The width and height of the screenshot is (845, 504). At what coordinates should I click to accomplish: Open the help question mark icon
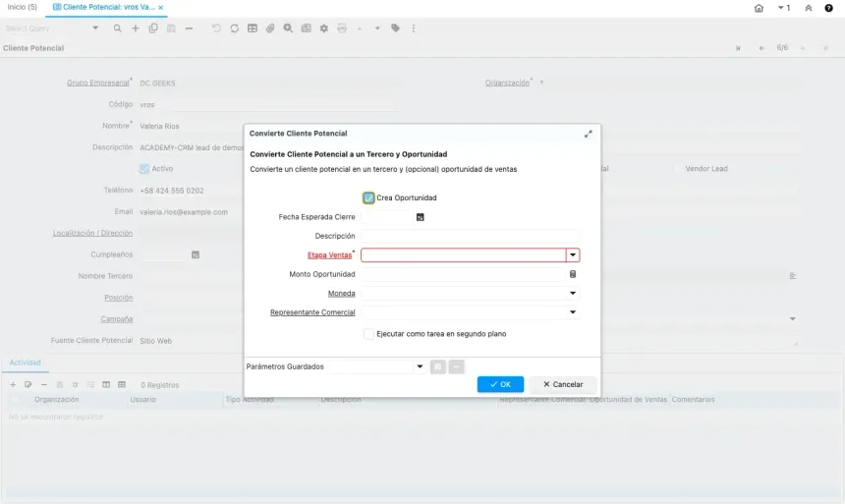pyautogui.click(x=829, y=8)
